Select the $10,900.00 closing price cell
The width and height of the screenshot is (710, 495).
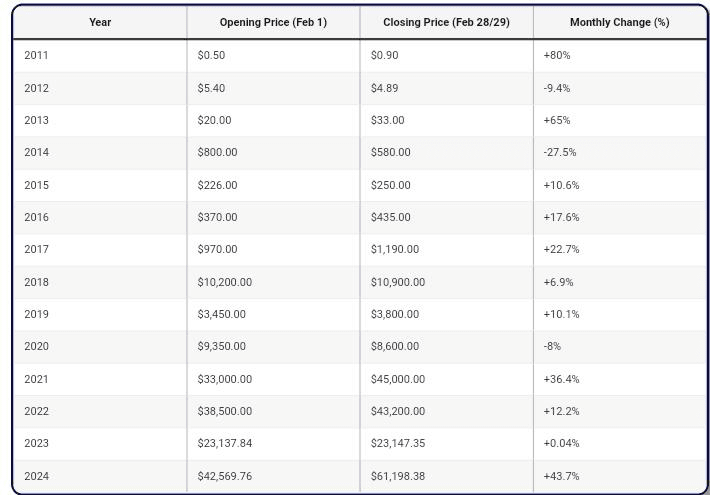pyautogui.click(x=397, y=282)
